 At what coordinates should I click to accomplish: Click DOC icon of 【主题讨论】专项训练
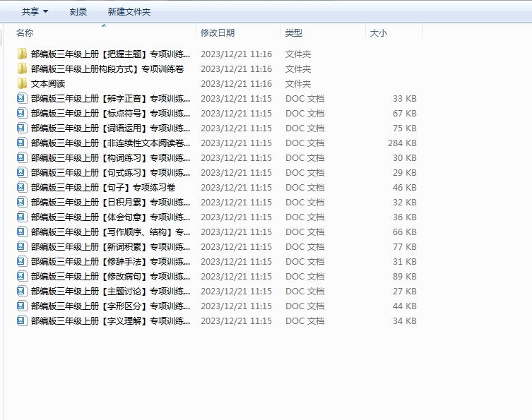tap(21, 292)
